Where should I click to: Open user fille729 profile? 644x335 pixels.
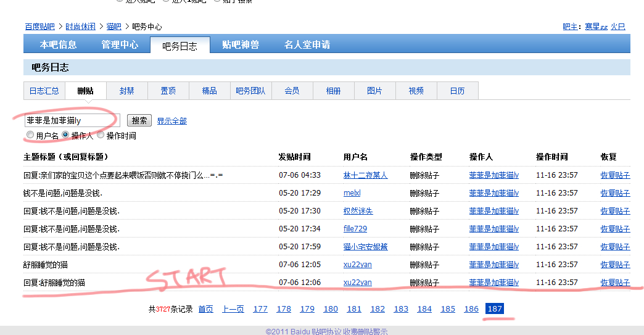[x=355, y=229]
